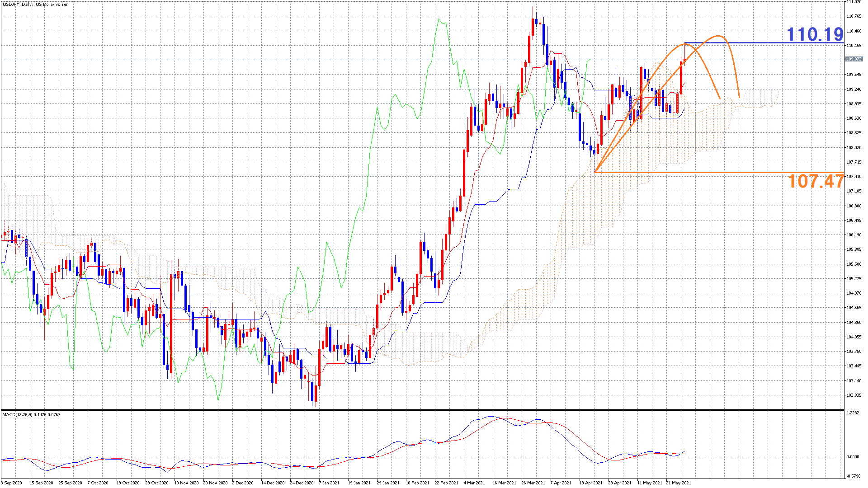Click the 26 Mar 2021 date marker
The height and width of the screenshot is (488, 868).
pos(533,483)
